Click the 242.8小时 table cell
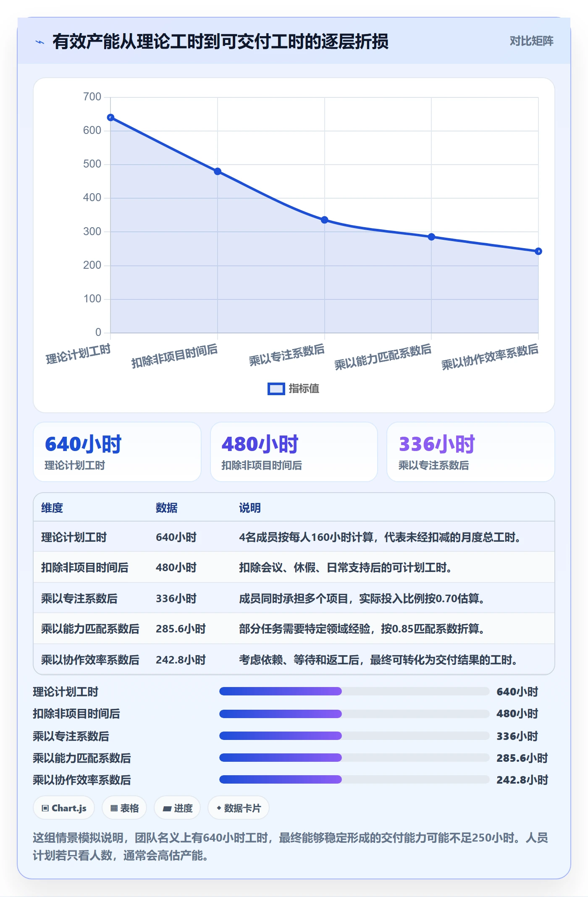Image resolution: width=588 pixels, height=897 pixels. [x=181, y=660]
